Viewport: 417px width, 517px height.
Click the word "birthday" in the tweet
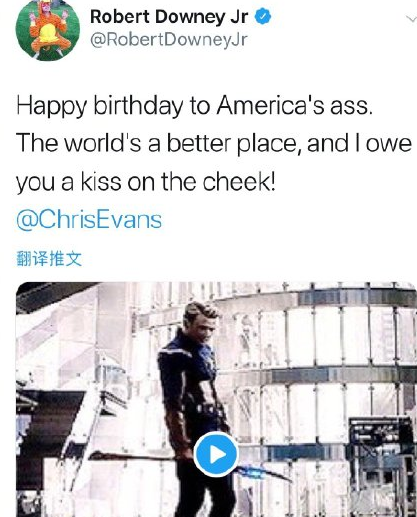pos(138,105)
